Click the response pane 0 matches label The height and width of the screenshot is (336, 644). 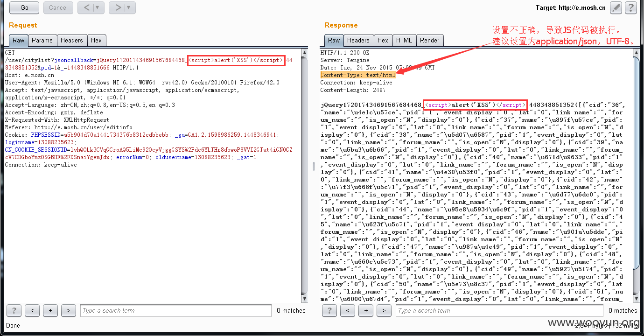[x=623, y=310]
